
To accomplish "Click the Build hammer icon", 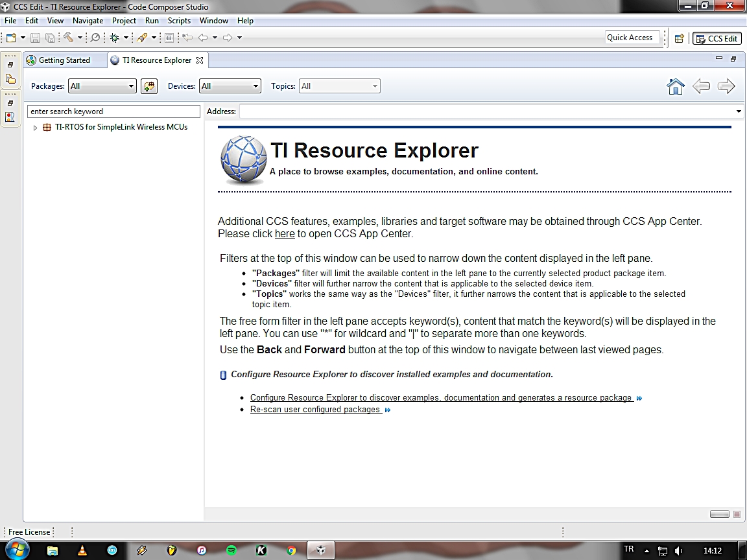I will (68, 37).
